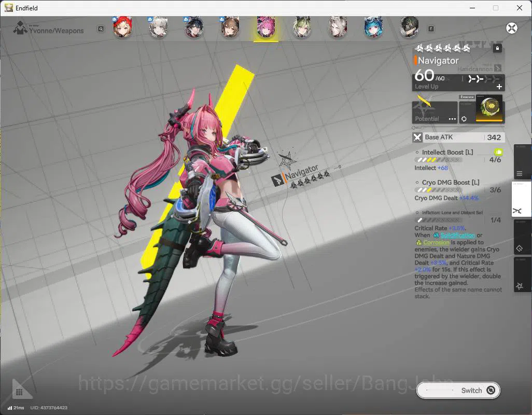
Task: Click the Yvonne/Weapons emblem icon
Action: (x=20, y=28)
